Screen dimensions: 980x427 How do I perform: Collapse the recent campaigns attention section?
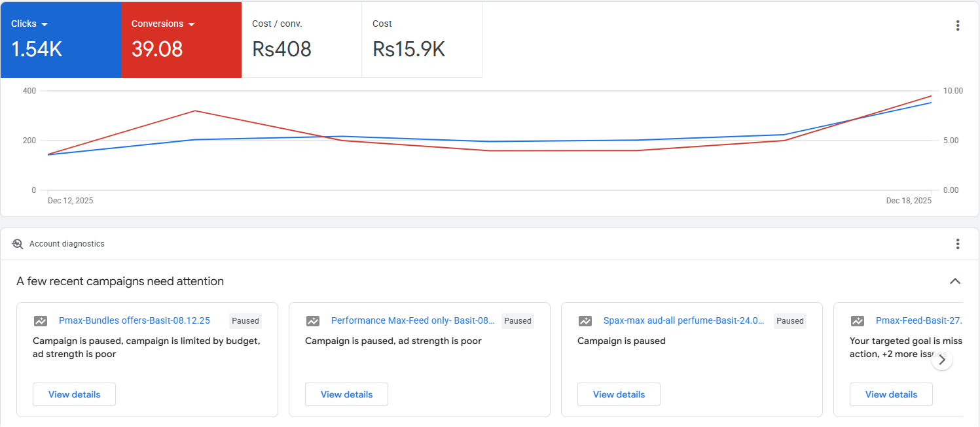click(955, 281)
